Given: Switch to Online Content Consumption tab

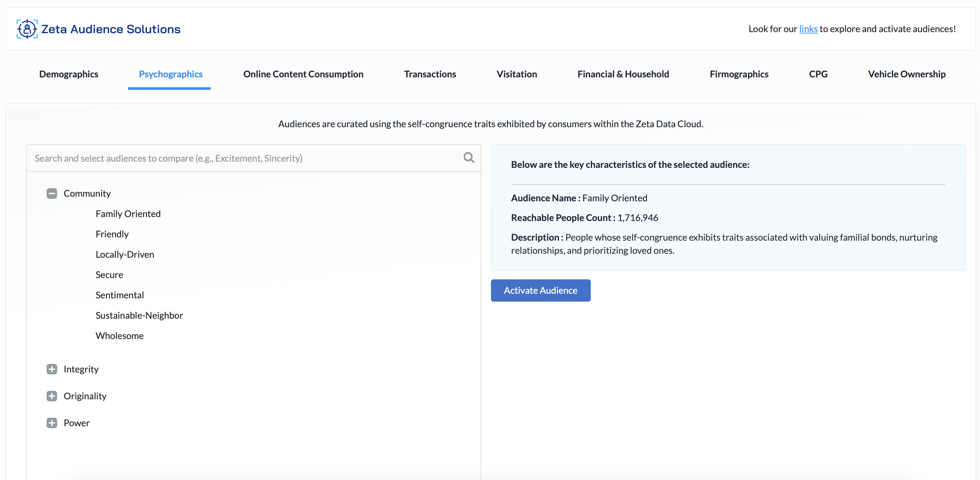Looking at the screenshot, I should pyautogui.click(x=303, y=74).
